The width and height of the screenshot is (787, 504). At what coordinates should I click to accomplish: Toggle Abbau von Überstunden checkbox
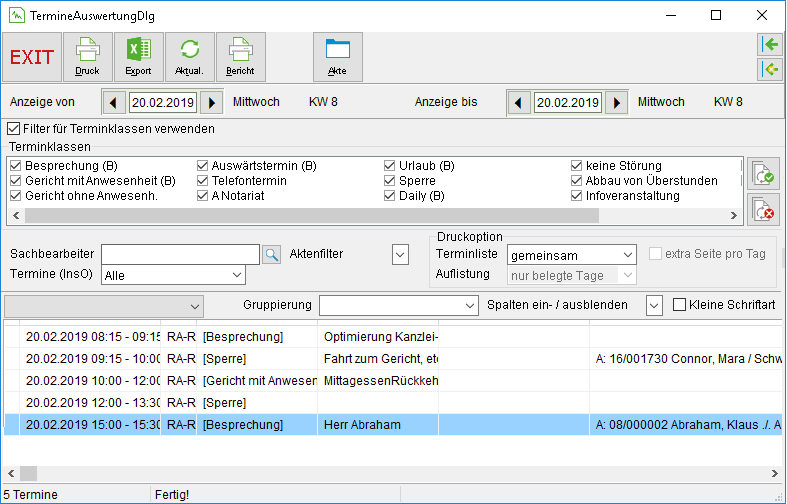[576, 181]
